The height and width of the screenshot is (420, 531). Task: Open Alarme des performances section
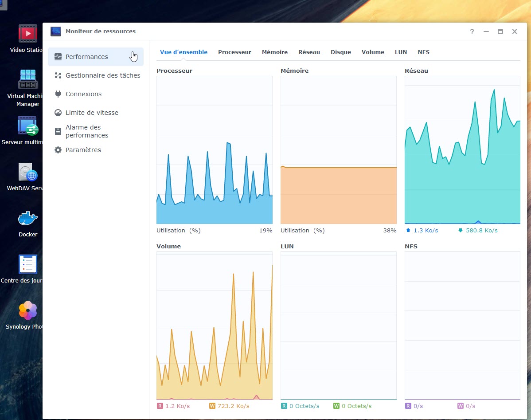point(87,131)
